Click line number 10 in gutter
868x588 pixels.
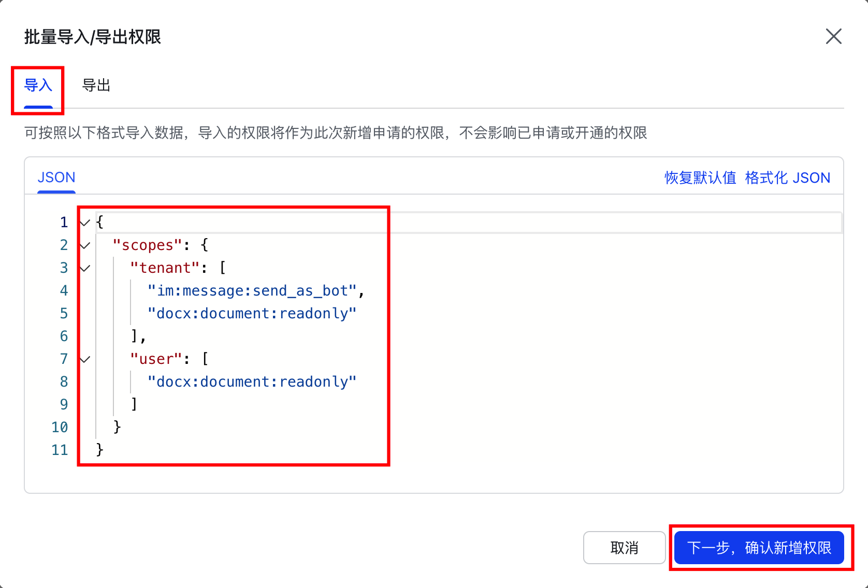(x=60, y=427)
